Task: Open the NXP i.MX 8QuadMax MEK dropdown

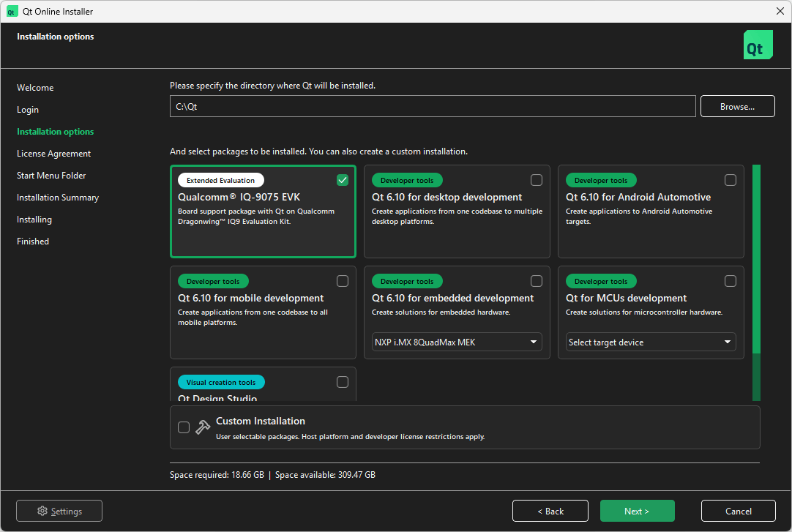Action: point(456,342)
